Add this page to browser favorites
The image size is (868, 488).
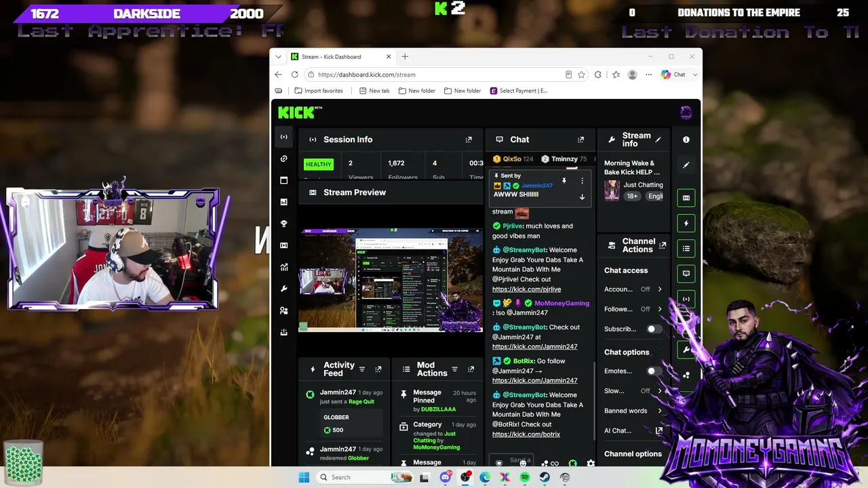point(581,75)
